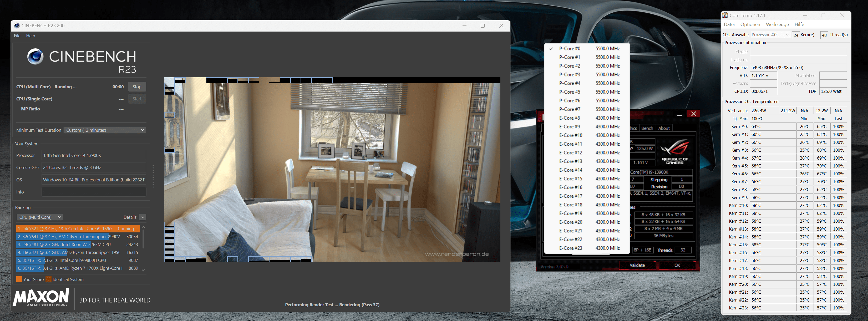Click the Core Temp title bar app icon

pyautogui.click(x=725, y=16)
